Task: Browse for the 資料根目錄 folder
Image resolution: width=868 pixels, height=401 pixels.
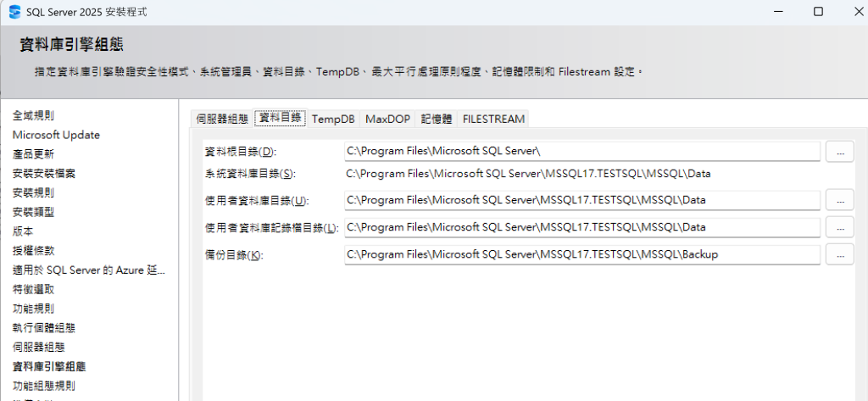Action: (x=840, y=151)
